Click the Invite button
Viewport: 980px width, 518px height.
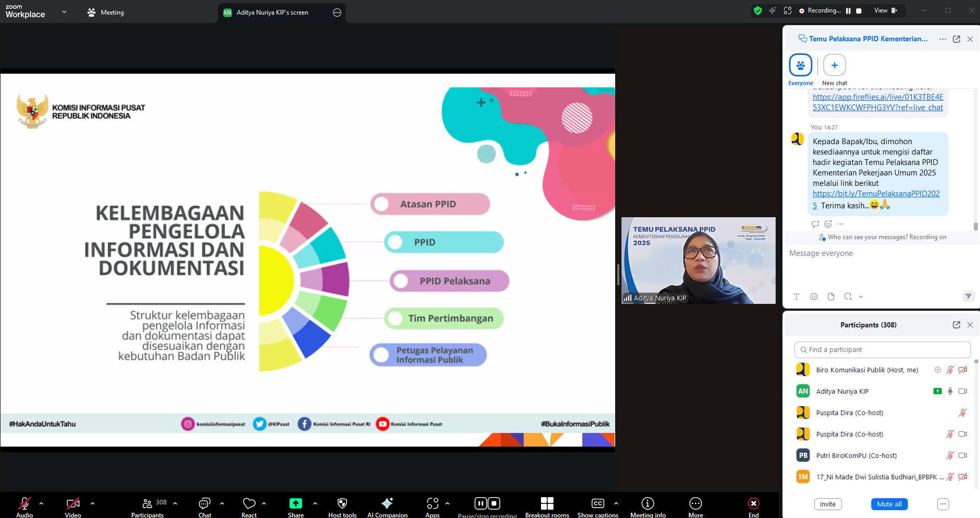[828, 504]
